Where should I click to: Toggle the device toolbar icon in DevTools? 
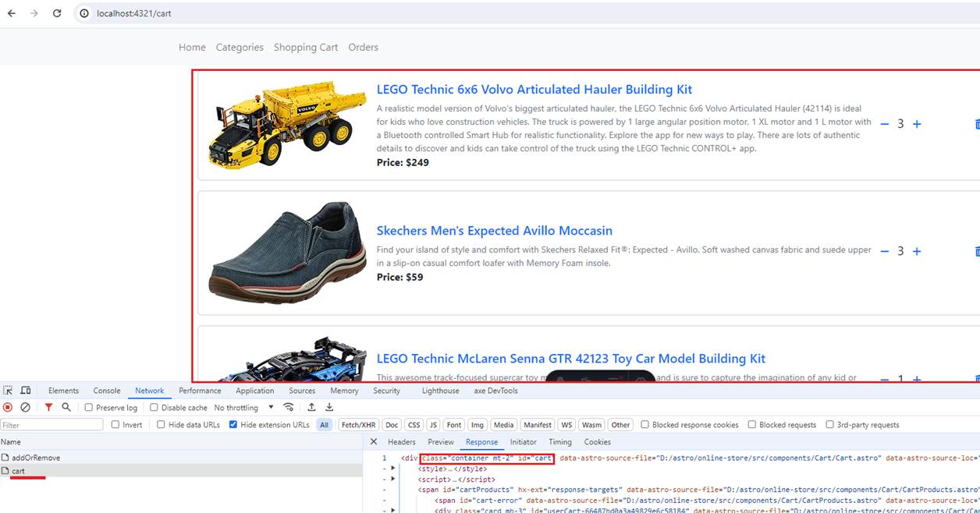[26, 391]
